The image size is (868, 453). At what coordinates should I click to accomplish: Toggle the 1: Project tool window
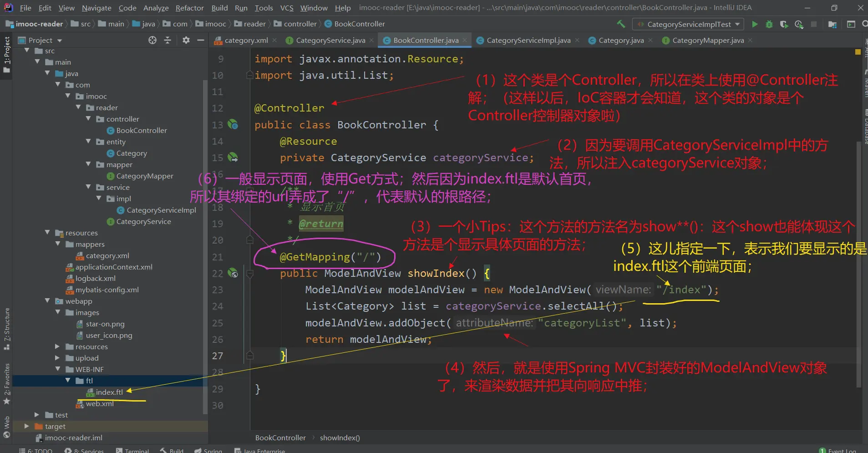[6, 54]
